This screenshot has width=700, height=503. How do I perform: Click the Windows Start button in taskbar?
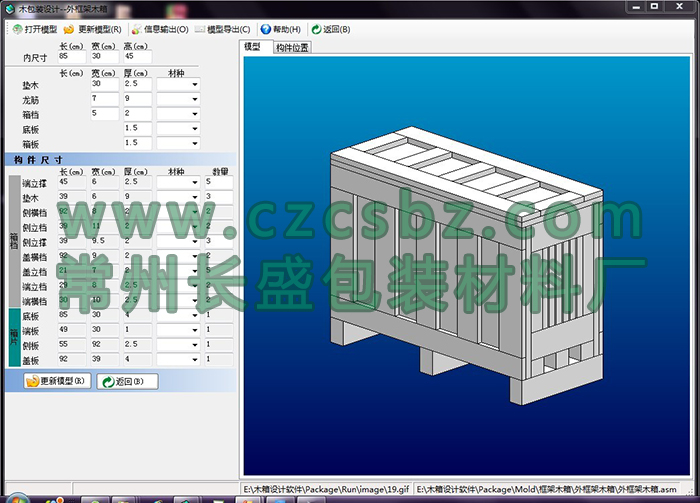[17, 499]
